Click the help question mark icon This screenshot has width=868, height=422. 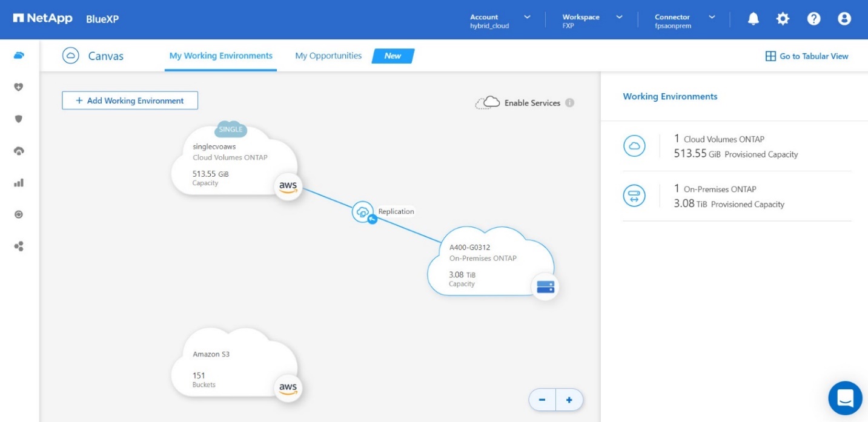pyautogui.click(x=813, y=19)
